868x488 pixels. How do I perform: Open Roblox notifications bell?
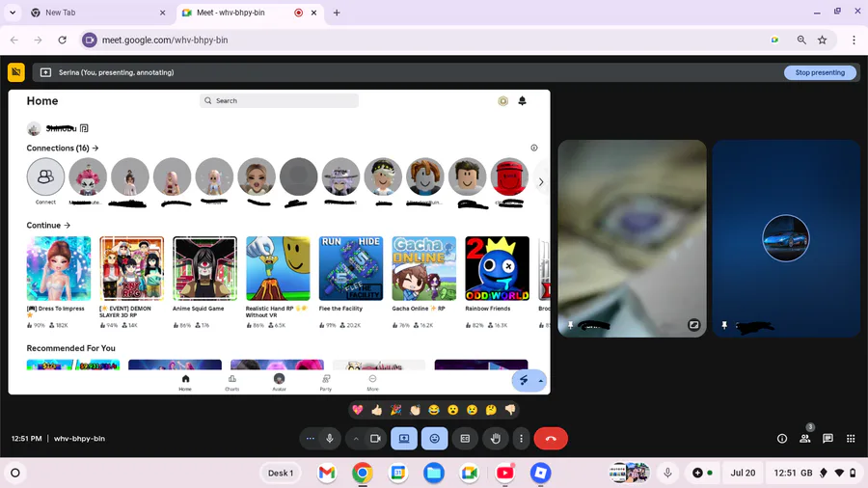pyautogui.click(x=522, y=100)
